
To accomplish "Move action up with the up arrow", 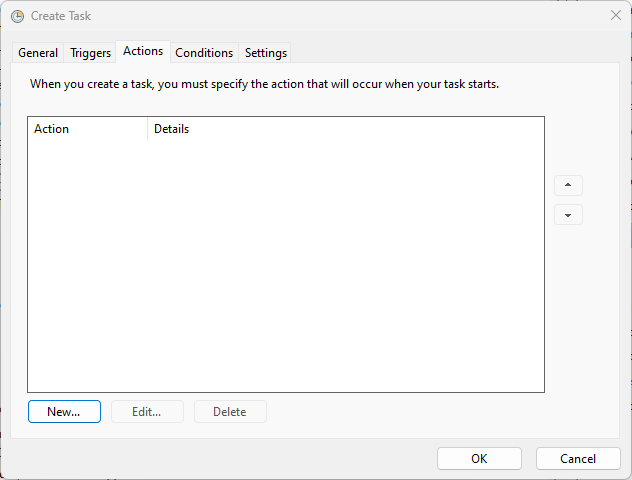I will point(568,185).
